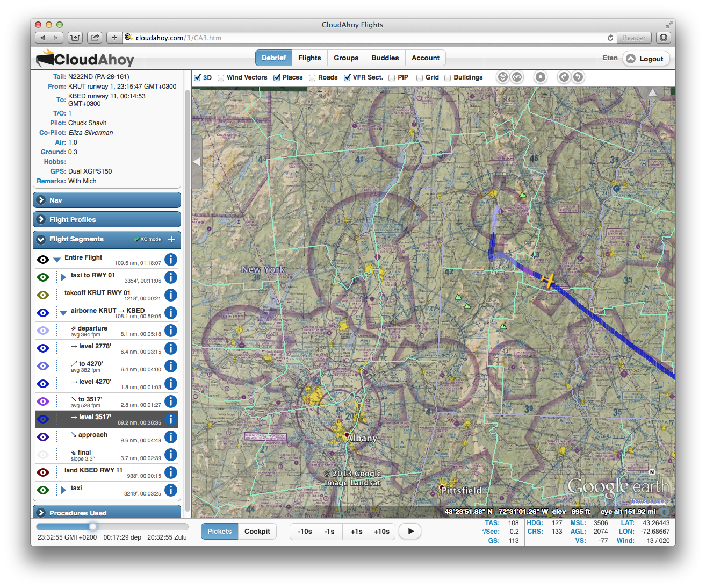706x588 pixels.
Task: Open info for Entire Flight segment
Action: click(x=171, y=260)
